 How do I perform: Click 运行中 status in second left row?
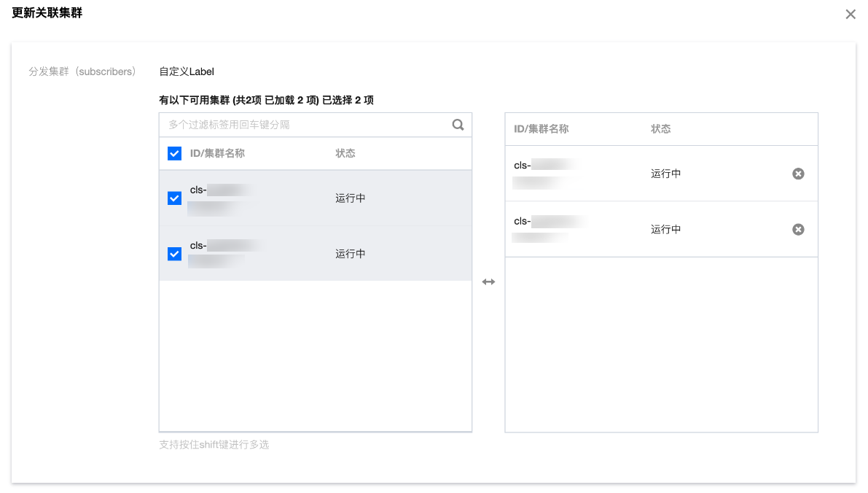click(x=351, y=254)
